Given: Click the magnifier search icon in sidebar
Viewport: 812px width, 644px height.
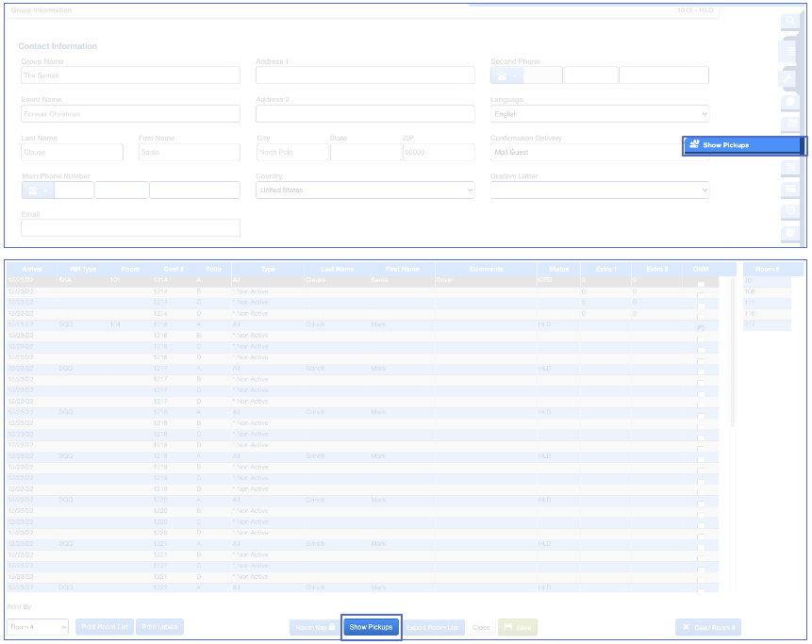Looking at the screenshot, I should click(791, 21).
